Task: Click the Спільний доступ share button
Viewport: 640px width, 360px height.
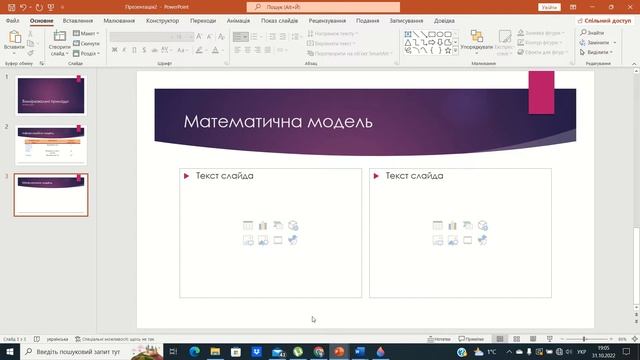Action: click(x=604, y=20)
